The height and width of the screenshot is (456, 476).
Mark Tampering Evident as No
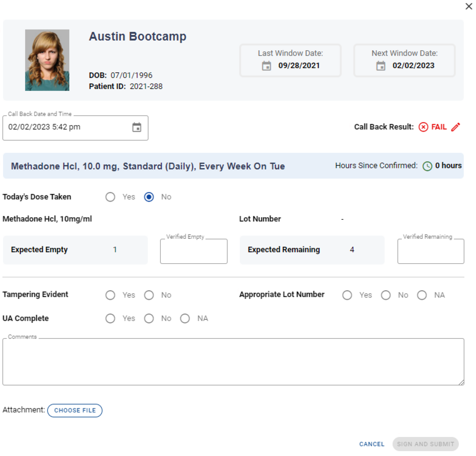point(149,295)
